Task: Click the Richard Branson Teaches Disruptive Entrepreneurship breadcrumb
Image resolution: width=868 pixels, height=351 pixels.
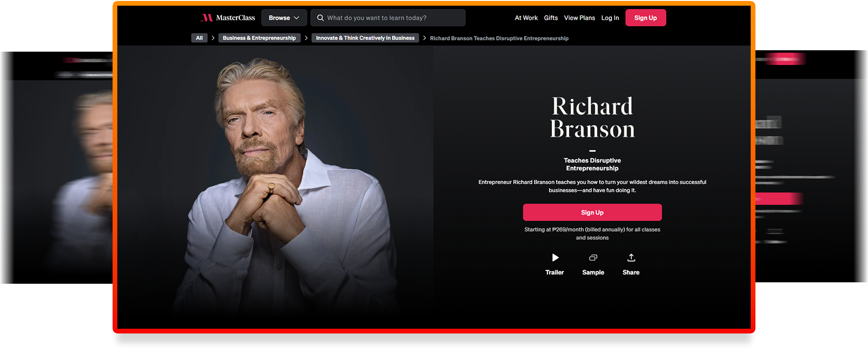Action: coord(499,38)
